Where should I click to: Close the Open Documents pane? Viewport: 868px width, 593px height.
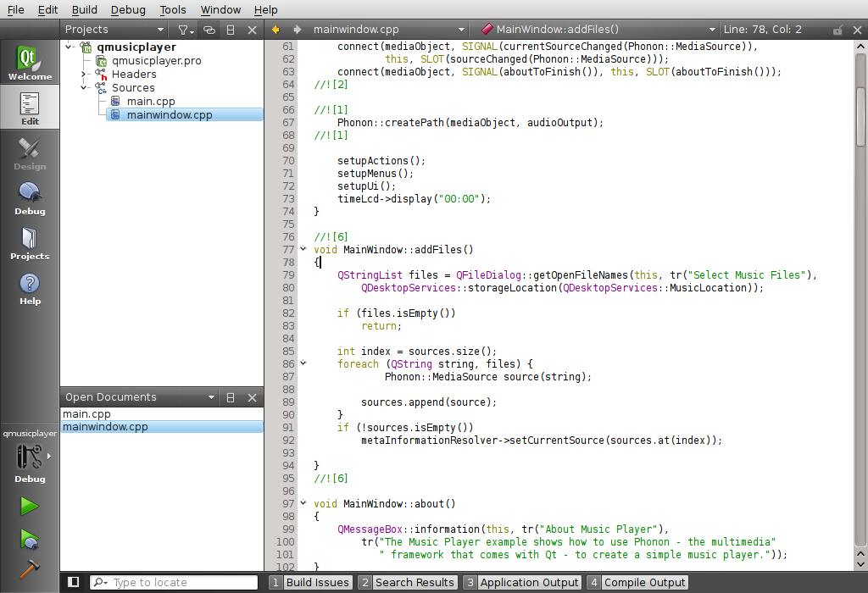(x=252, y=397)
